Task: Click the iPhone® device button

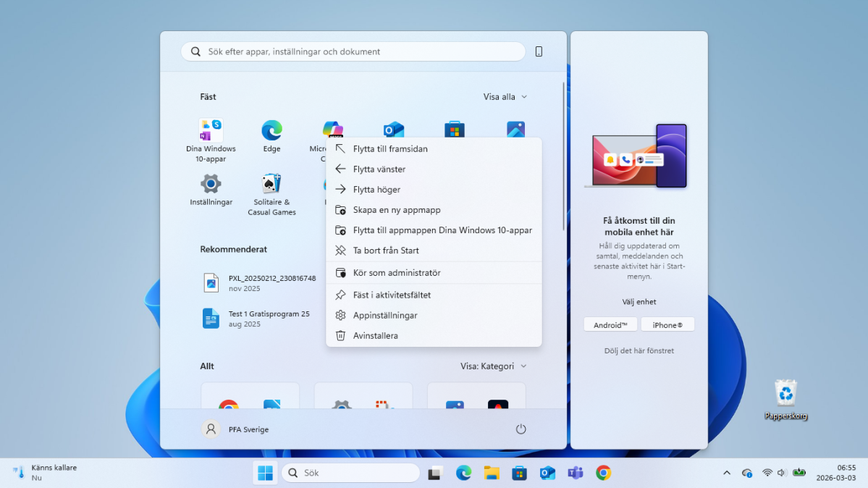Action: 667,325
